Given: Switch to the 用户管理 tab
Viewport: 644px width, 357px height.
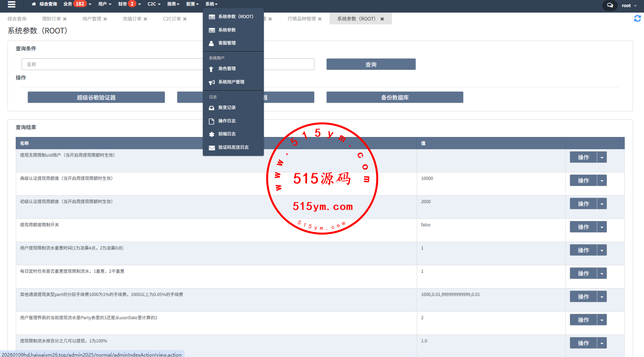Looking at the screenshot, I should point(92,19).
